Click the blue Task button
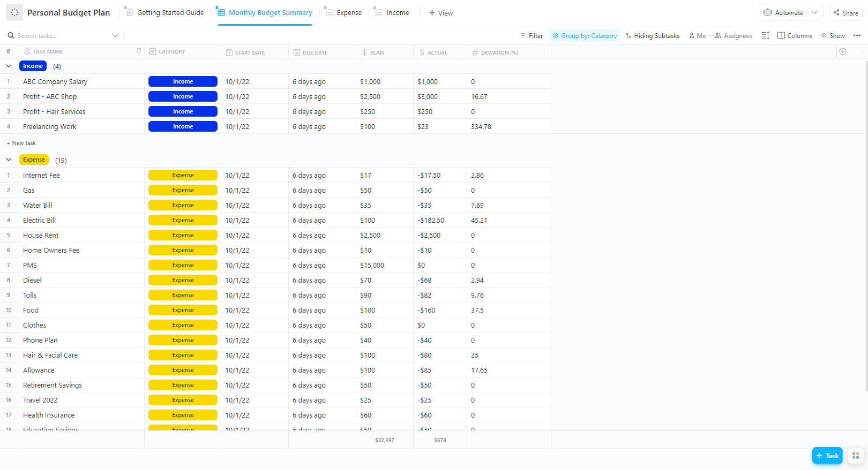868x470 pixels. coord(827,456)
